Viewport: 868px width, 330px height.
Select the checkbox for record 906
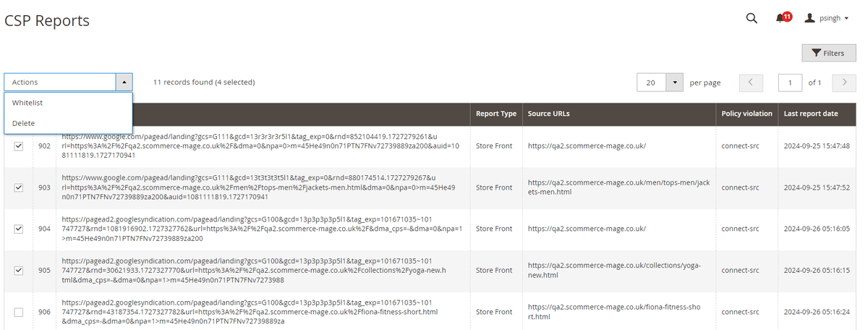[19, 312]
